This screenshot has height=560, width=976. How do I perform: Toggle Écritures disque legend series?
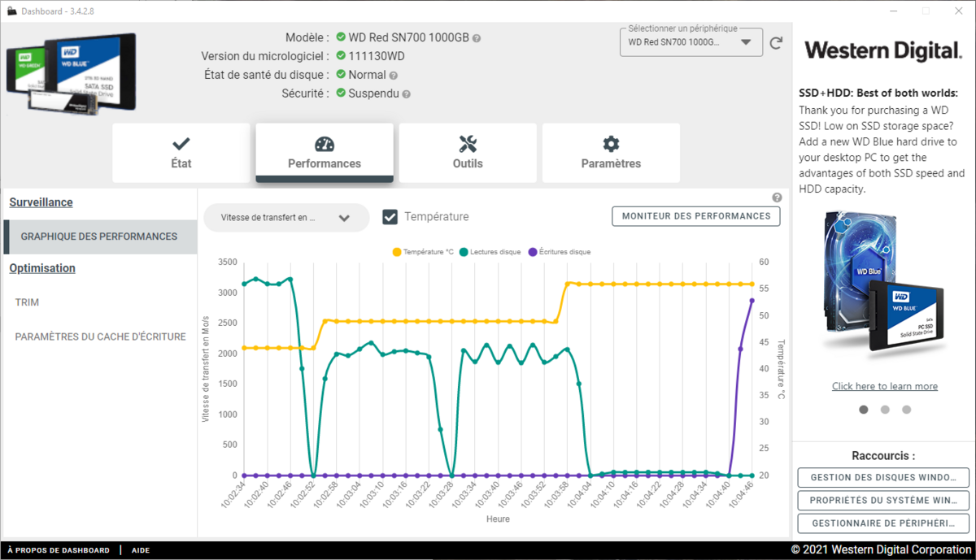[x=560, y=252]
